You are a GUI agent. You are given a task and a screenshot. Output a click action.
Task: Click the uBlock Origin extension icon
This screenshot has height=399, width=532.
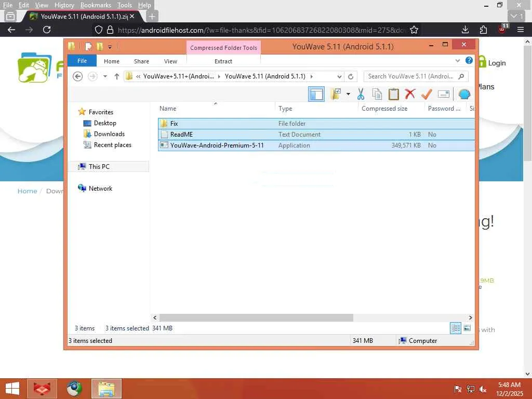click(x=502, y=29)
